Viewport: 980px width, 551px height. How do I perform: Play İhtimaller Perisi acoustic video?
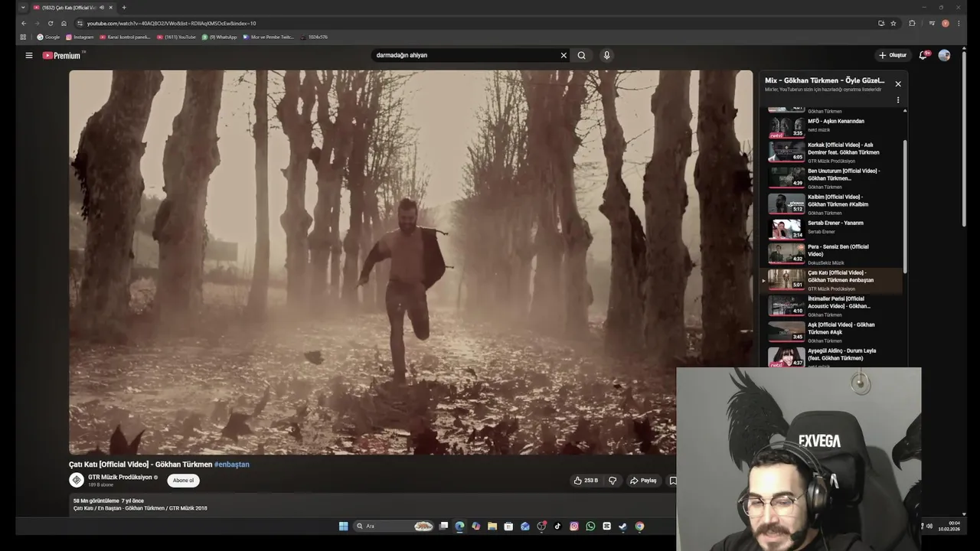click(x=835, y=305)
